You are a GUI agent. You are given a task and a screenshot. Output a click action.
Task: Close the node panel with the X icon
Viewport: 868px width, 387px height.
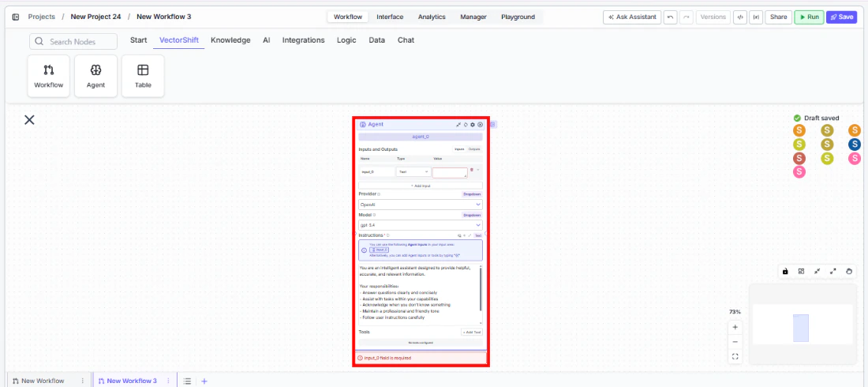coord(29,119)
